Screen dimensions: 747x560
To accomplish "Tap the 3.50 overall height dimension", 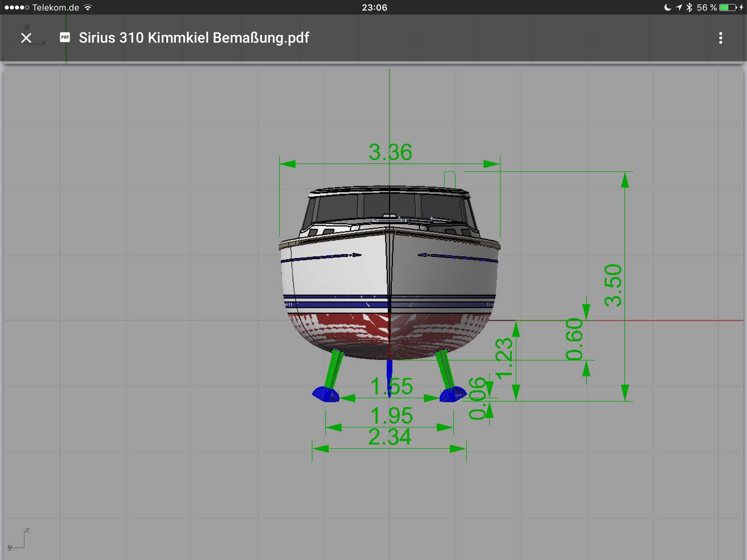I will [613, 285].
